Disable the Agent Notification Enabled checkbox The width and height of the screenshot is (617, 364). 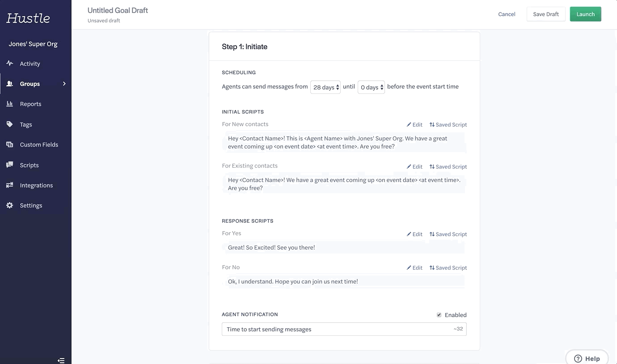(439, 315)
